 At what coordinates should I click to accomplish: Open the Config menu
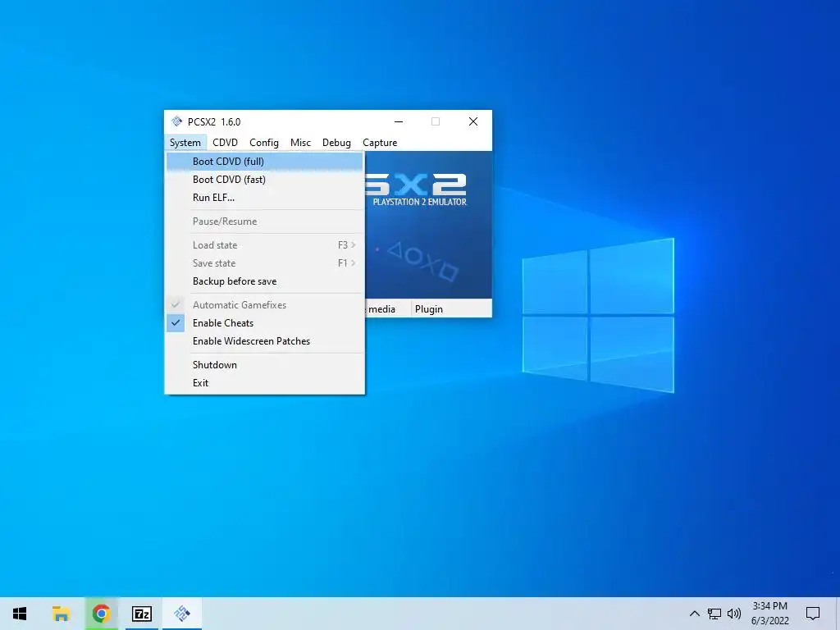click(263, 143)
